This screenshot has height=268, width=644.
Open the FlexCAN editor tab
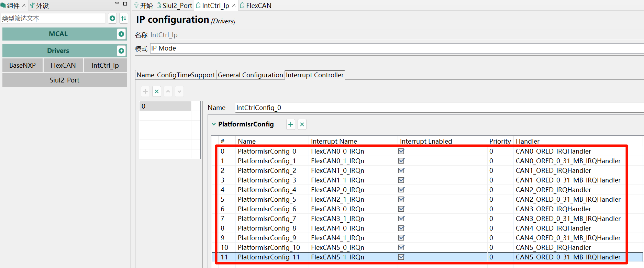coord(256,5)
